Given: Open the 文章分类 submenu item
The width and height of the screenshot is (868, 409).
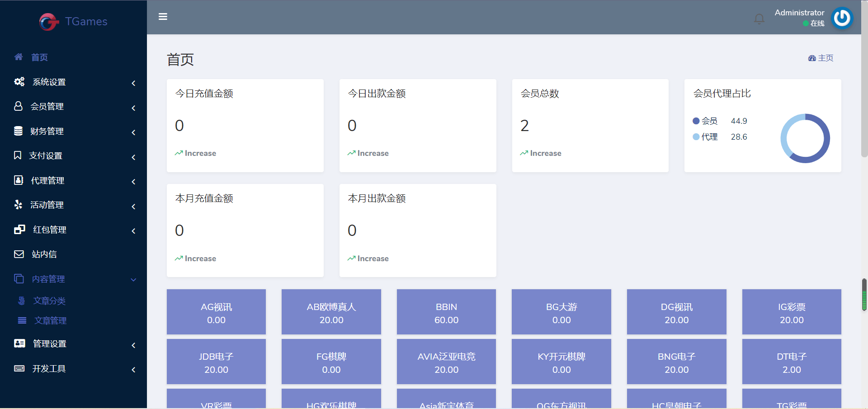Looking at the screenshot, I should pos(49,301).
